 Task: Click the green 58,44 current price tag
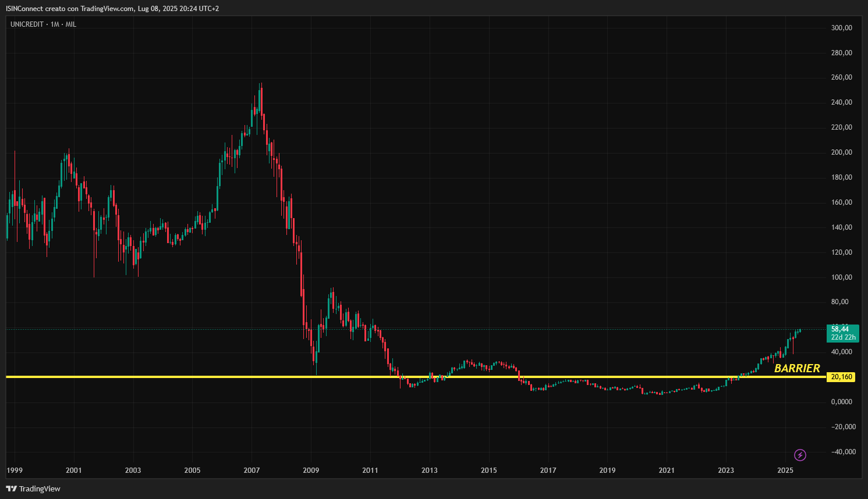842,333
